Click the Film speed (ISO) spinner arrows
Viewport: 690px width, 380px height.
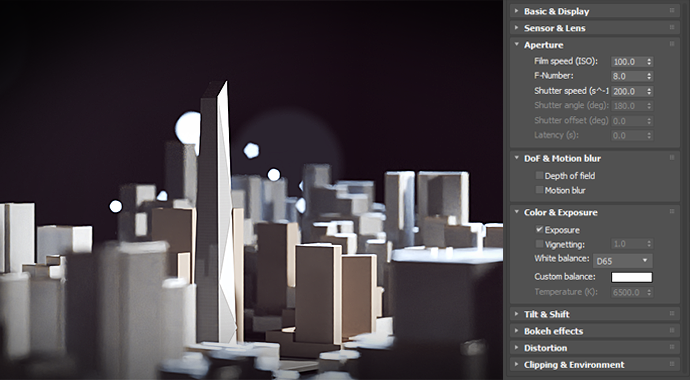click(649, 62)
